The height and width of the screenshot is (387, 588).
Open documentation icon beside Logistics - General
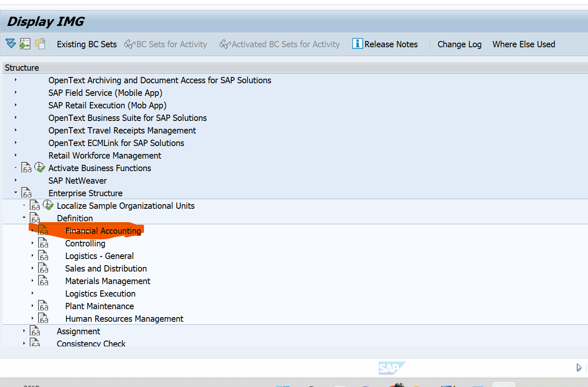click(43, 256)
